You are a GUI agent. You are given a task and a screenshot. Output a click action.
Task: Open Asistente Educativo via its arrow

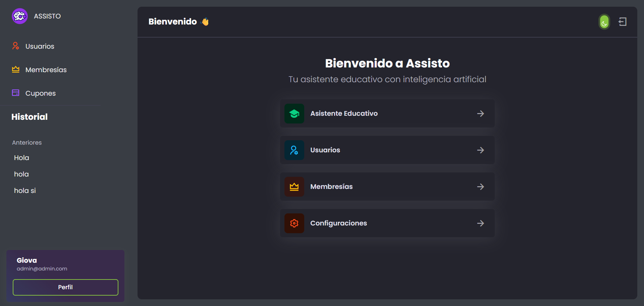(x=480, y=114)
